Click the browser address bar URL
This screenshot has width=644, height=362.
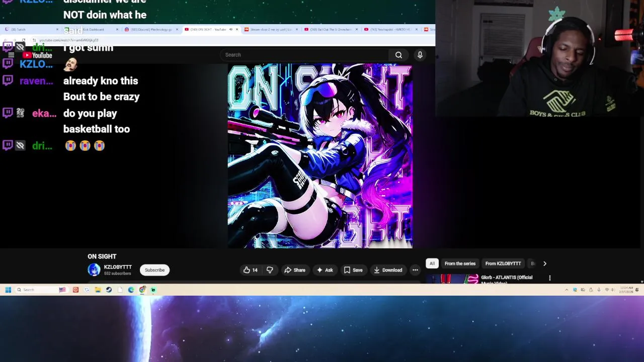click(x=69, y=40)
